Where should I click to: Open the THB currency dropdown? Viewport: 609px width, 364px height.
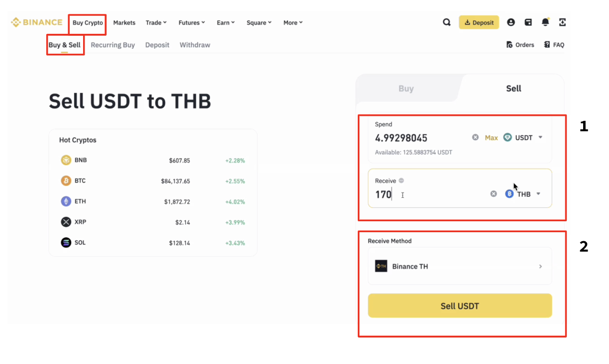tap(523, 194)
